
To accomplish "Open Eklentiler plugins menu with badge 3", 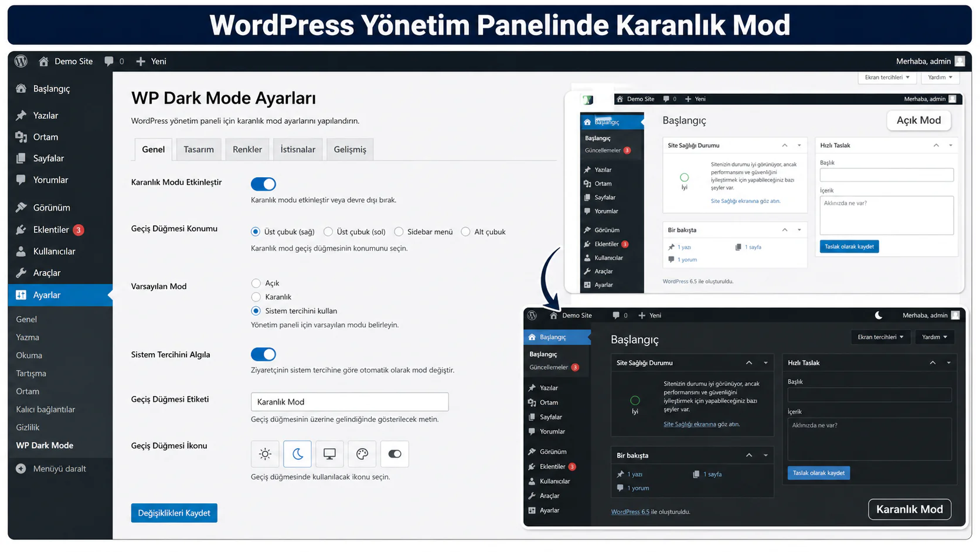I will tap(60, 230).
